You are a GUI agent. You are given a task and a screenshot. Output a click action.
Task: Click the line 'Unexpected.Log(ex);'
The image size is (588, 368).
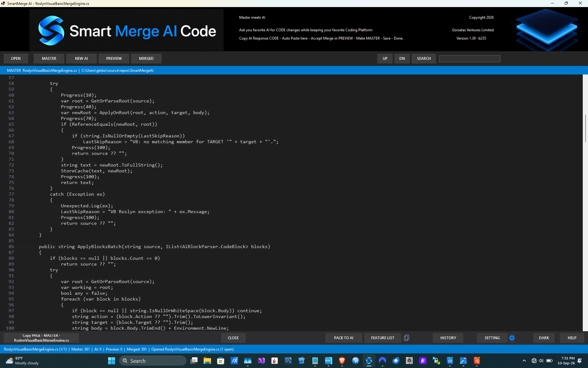[87, 206]
